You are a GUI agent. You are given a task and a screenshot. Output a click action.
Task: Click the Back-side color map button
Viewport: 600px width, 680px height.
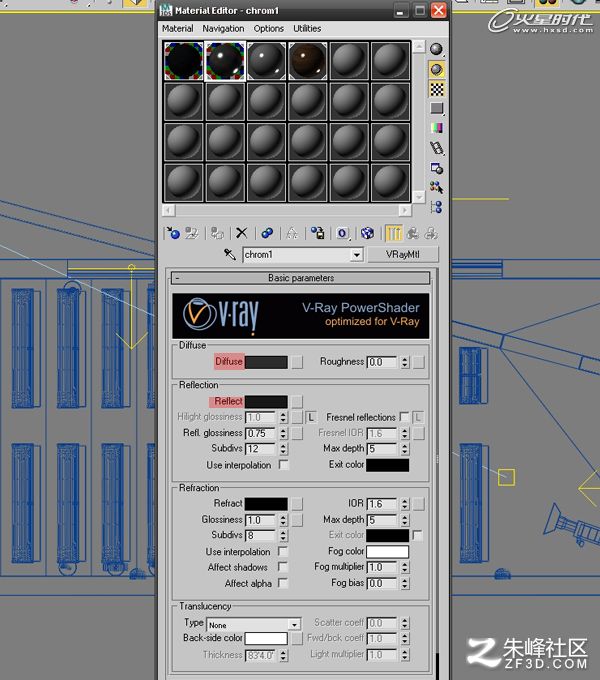297,638
